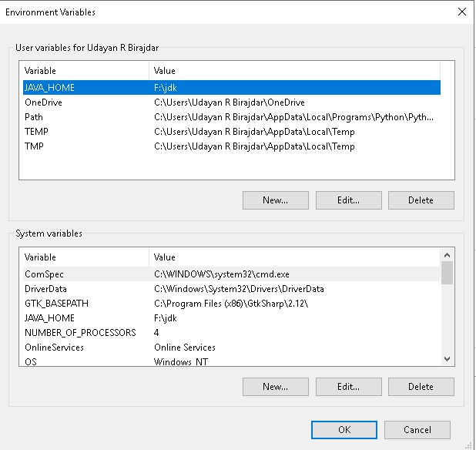Screen dimensions: 476x450
Task: Click the cmd.exe path value
Action: tap(222, 274)
